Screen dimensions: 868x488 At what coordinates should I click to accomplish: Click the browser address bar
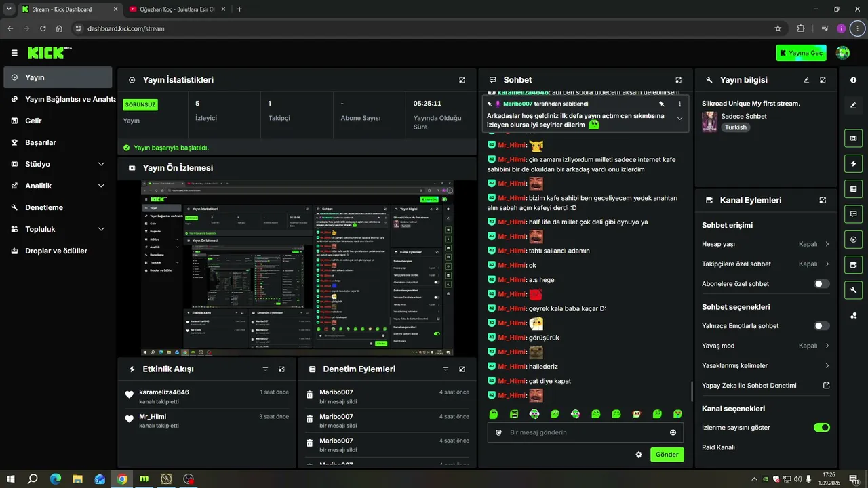[427, 28]
